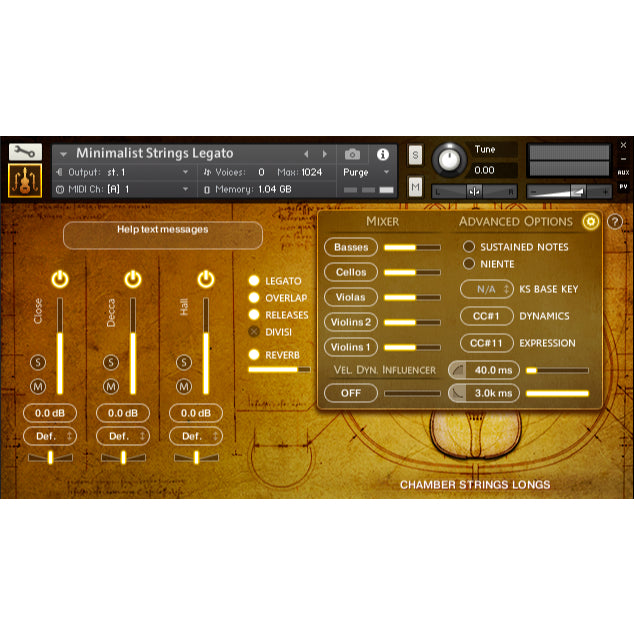Go to the previous instrument preset arrow
This screenshot has width=634, height=634.
(x=306, y=154)
